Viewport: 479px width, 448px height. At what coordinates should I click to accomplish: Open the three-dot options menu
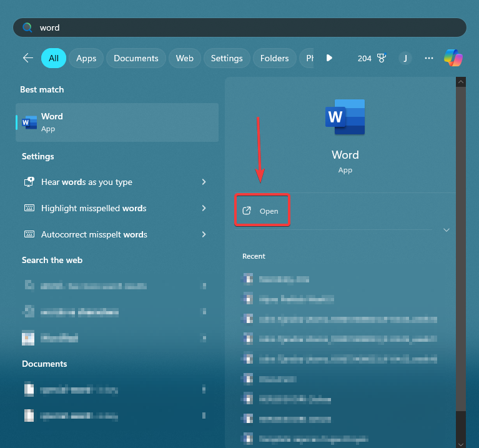click(x=429, y=57)
